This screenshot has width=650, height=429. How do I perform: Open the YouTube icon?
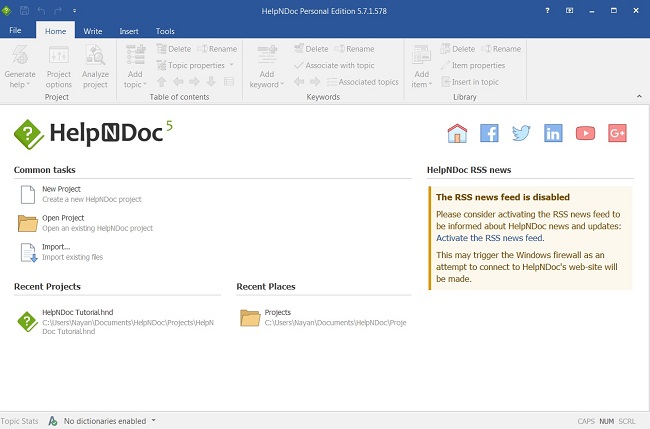[585, 133]
